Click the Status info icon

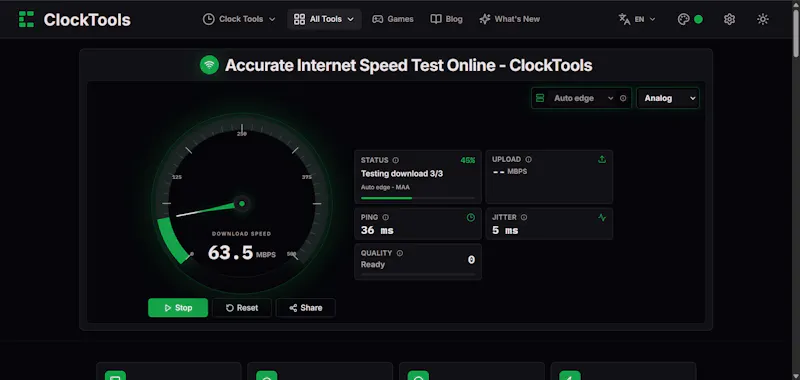pyautogui.click(x=396, y=160)
